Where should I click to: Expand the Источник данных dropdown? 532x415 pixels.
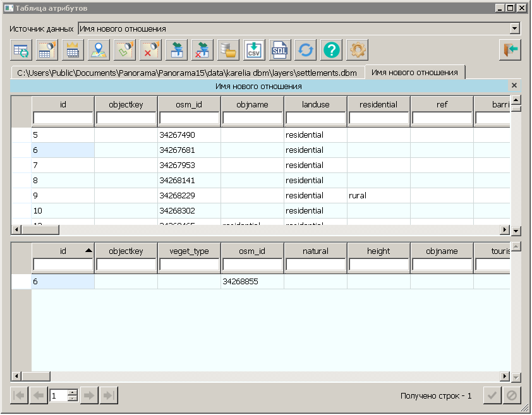click(x=514, y=28)
